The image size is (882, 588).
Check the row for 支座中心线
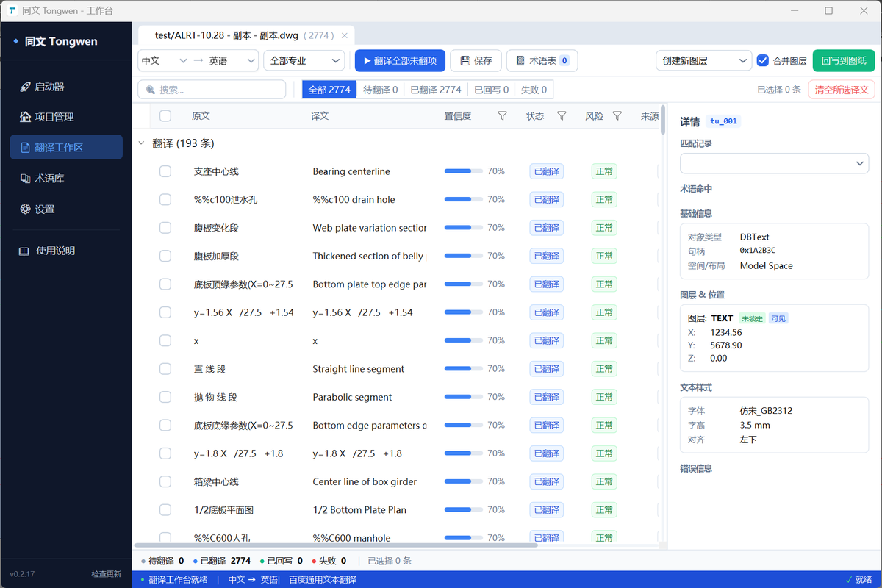pos(165,171)
